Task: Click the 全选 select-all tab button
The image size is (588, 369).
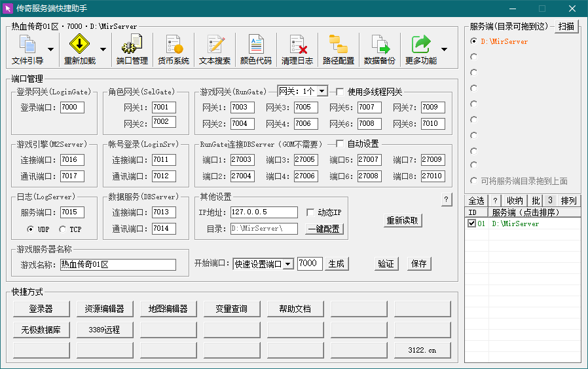Action: pyautogui.click(x=476, y=201)
